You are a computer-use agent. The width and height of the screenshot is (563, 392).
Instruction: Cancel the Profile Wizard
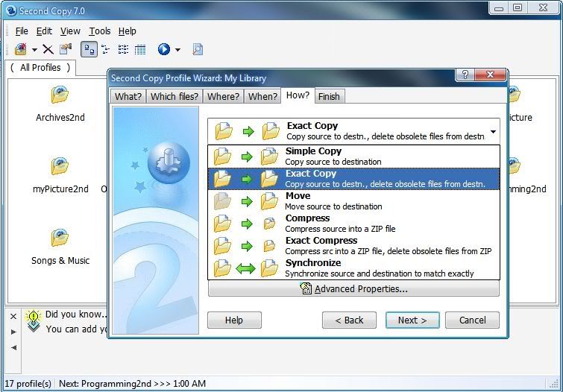click(x=472, y=320)
